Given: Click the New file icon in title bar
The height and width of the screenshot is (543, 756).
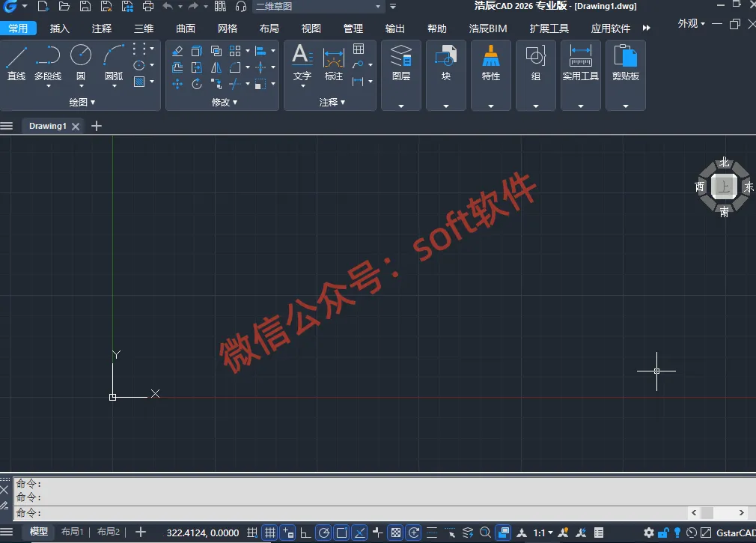Looking at the screenshot, I should (43, 6).
